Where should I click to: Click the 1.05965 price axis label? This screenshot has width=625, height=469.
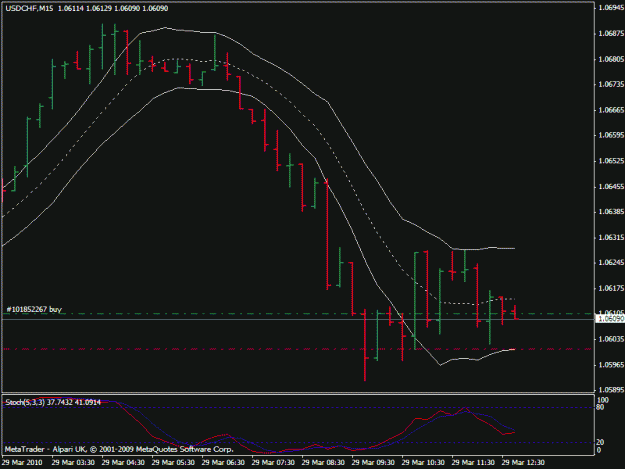611,365
